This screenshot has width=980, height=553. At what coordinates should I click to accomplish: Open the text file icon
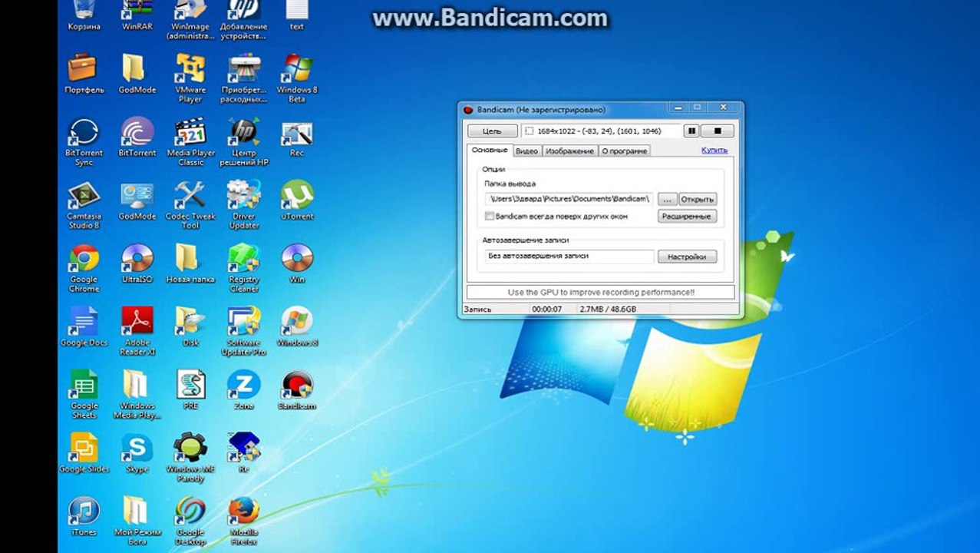click(297, 15)
